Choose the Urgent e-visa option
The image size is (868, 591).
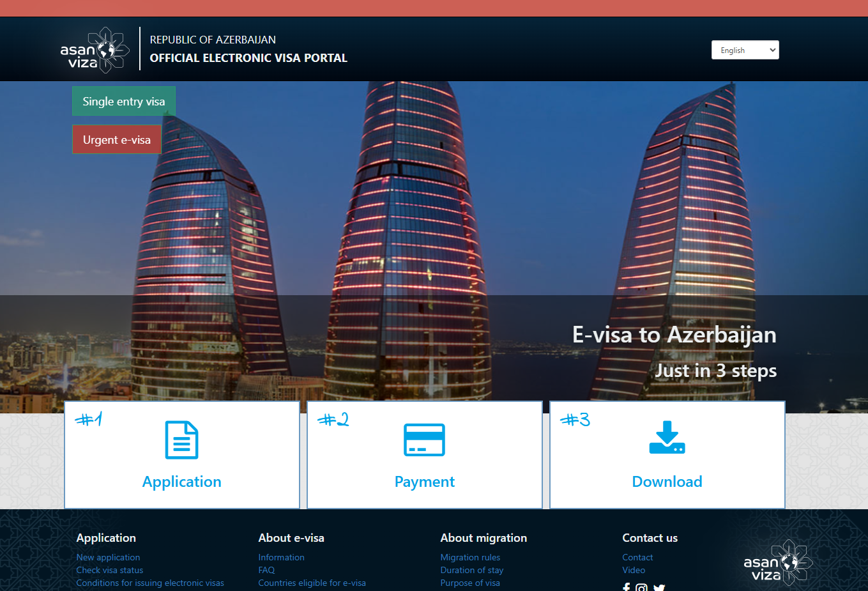coord(116,139)
